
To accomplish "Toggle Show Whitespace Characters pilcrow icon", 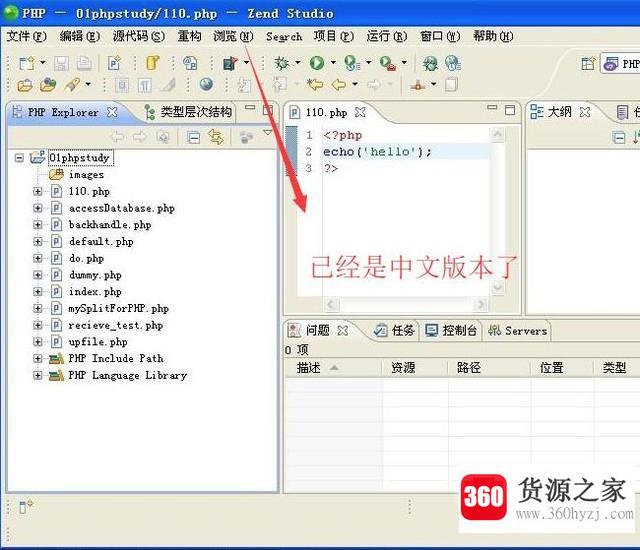I will [145, 85].
